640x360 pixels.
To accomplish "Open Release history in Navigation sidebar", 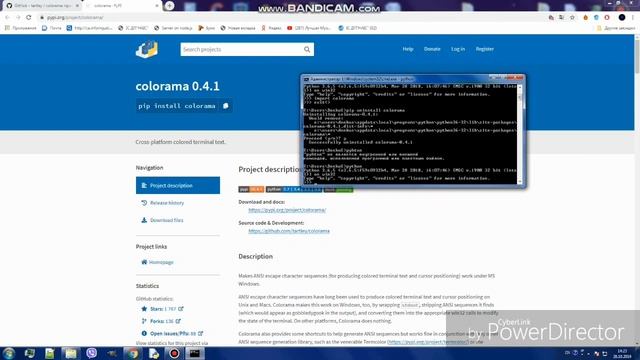I will [x=162, y=203].
